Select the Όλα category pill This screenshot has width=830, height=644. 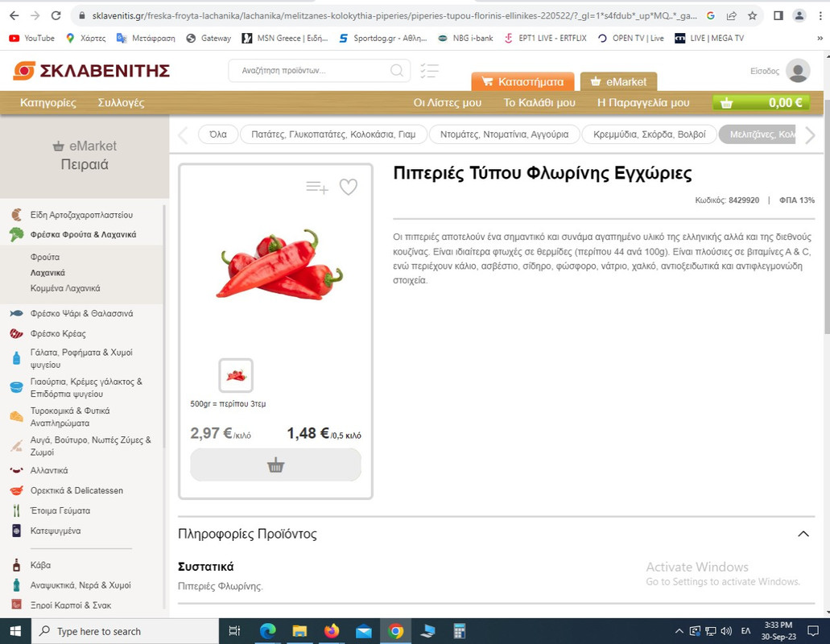[218, 134]
